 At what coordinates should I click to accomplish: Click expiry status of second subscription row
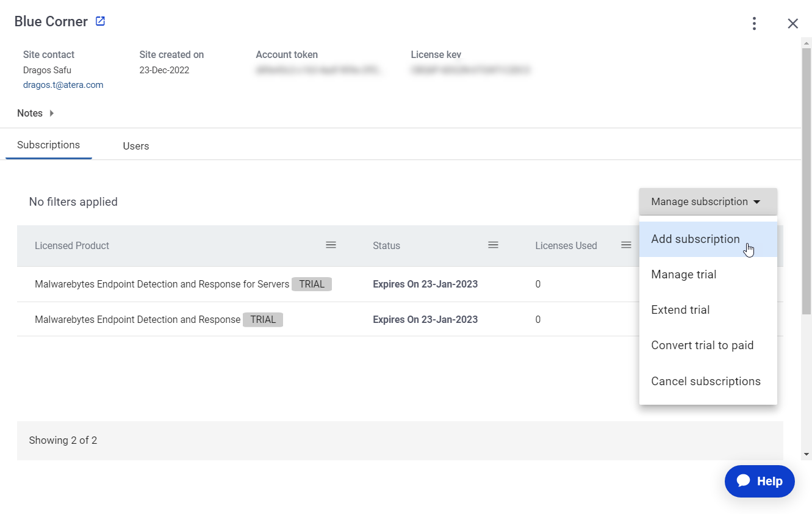pos(425,319)
